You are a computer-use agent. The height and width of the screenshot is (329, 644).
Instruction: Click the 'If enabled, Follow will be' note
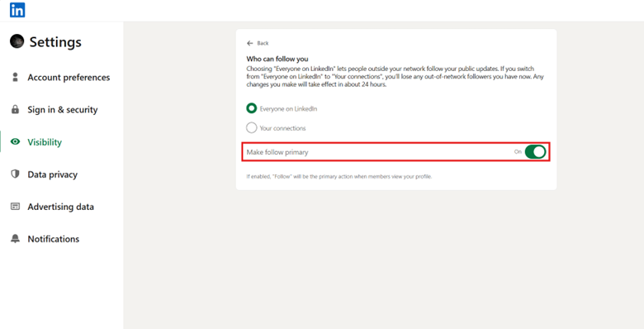(x=339, y=176)
